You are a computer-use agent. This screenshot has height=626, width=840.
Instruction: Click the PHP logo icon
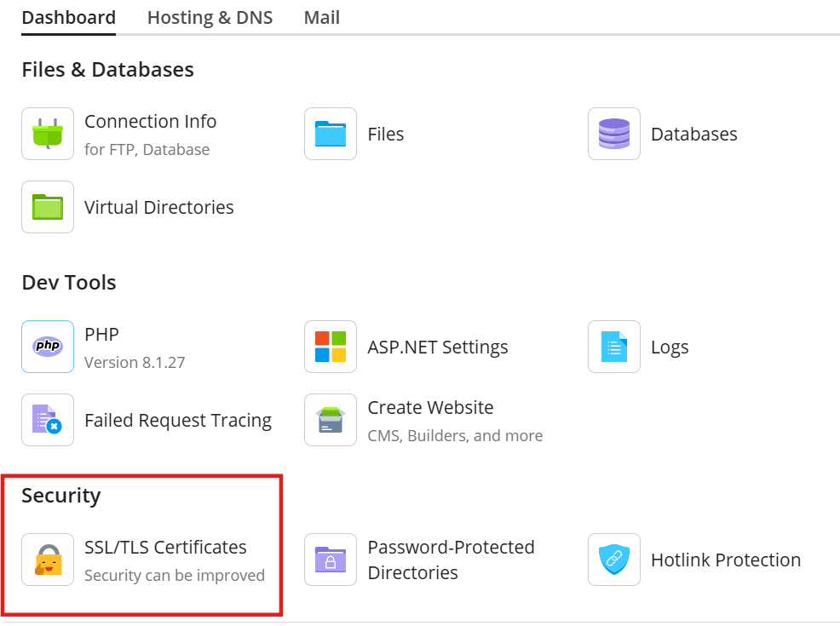pos(48,347)
